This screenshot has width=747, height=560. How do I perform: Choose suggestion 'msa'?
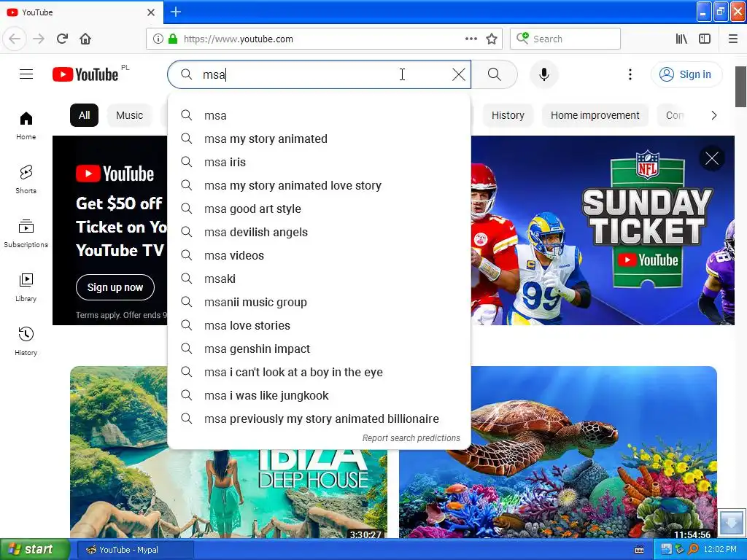tap(320, 115)
